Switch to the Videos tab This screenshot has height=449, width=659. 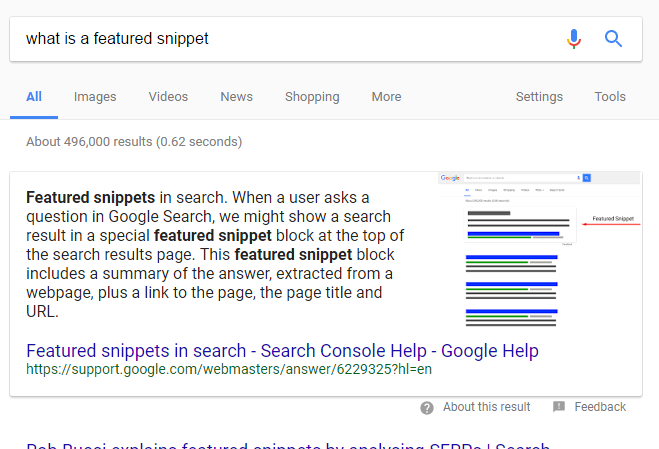(x=168, y=97)
